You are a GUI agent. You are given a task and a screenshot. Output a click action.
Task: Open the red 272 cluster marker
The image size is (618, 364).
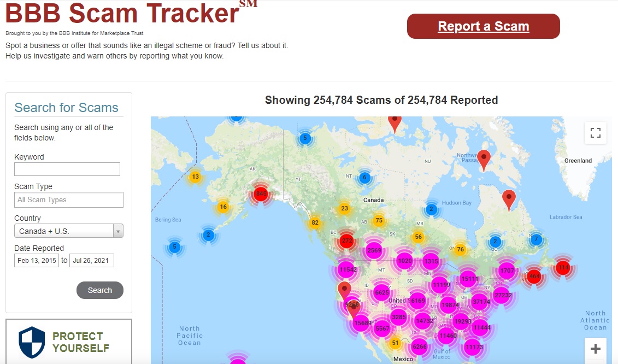click(347, 240)
